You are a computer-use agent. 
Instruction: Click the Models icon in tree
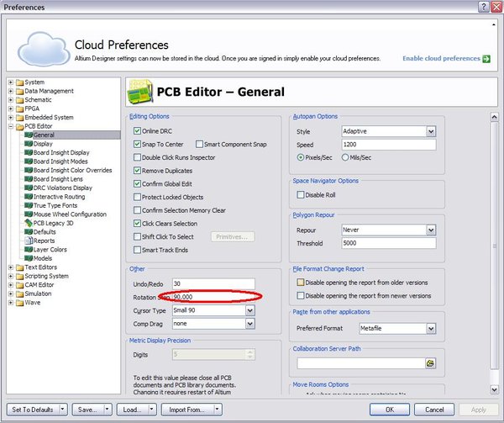point(29,258)
